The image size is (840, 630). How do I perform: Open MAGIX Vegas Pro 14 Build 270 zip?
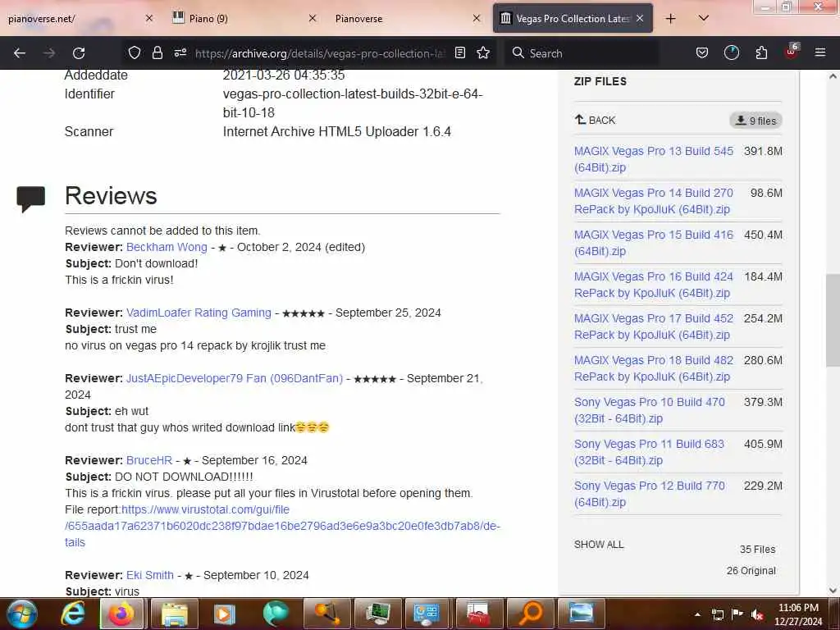tap(654, 201)
